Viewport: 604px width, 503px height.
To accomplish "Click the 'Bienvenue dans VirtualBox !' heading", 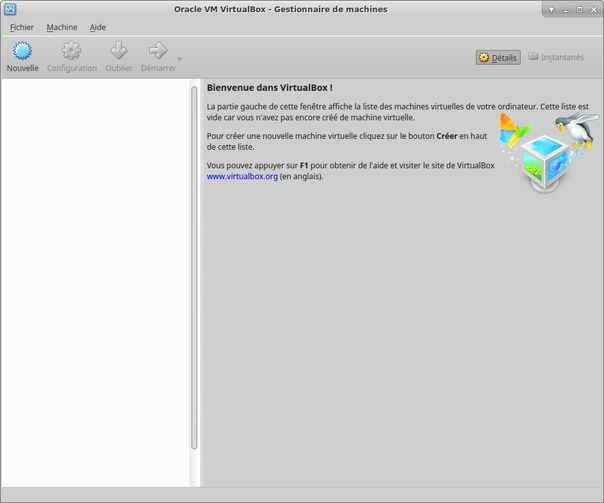I will 270,87.
